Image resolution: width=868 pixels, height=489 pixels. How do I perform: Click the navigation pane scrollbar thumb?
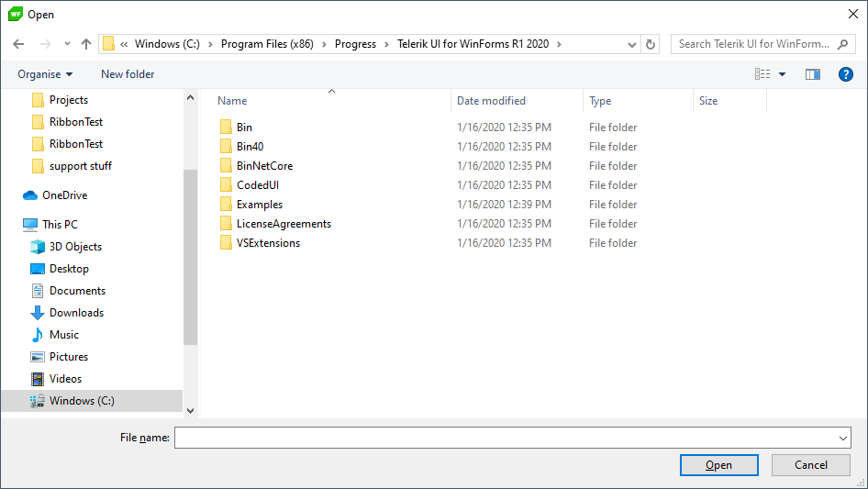pyautogui.click(x=191, y=257)
